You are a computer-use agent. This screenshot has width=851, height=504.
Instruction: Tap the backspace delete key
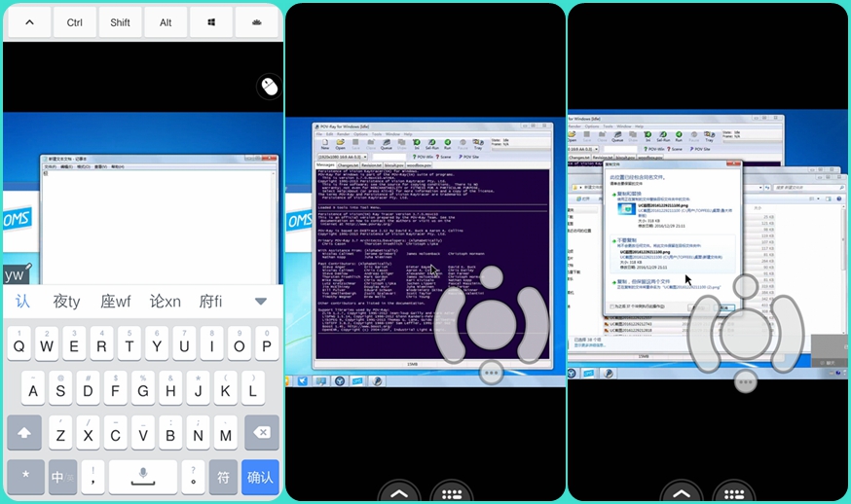[262, 432]
